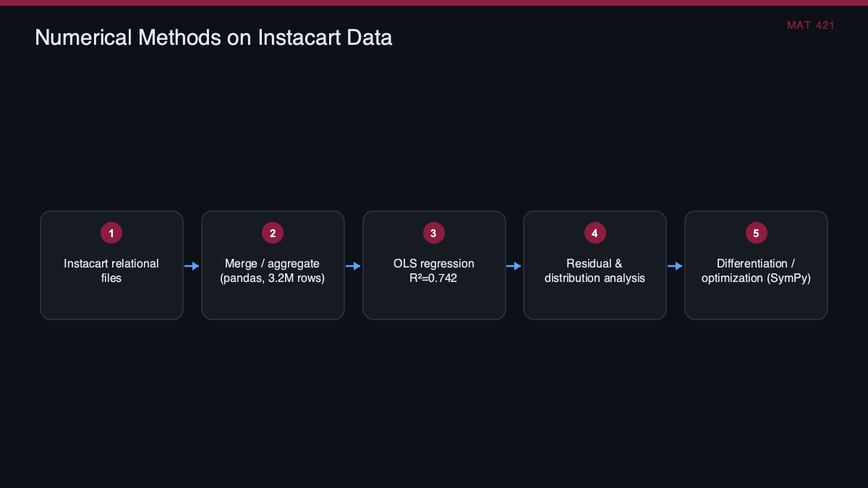Image resolution: width=868 pixels, height=488 pixels.
Task: Click the slide title about Instacart Data
Action: [x=213, y=38]
